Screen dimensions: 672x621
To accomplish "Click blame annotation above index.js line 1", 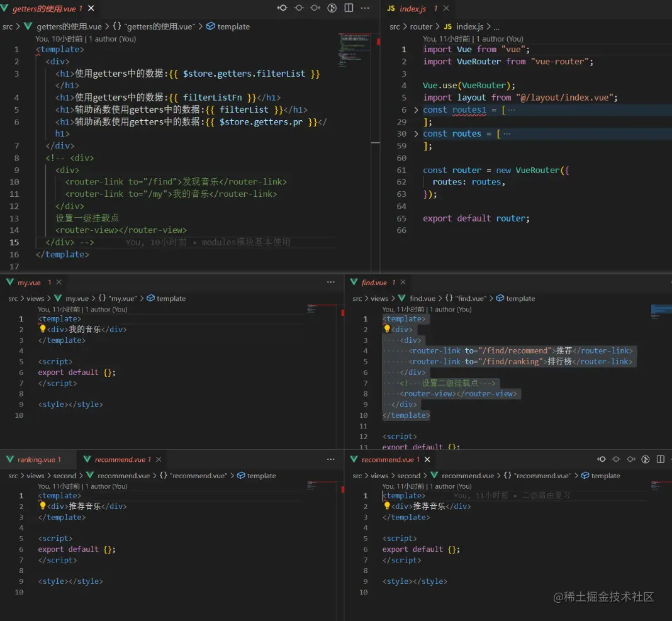I will coord(473,38).
